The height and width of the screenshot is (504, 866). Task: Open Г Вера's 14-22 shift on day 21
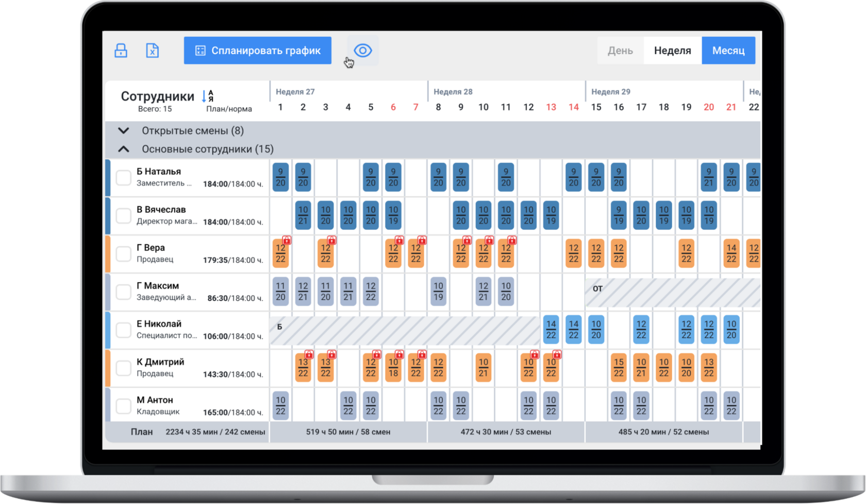pos(731,254)
